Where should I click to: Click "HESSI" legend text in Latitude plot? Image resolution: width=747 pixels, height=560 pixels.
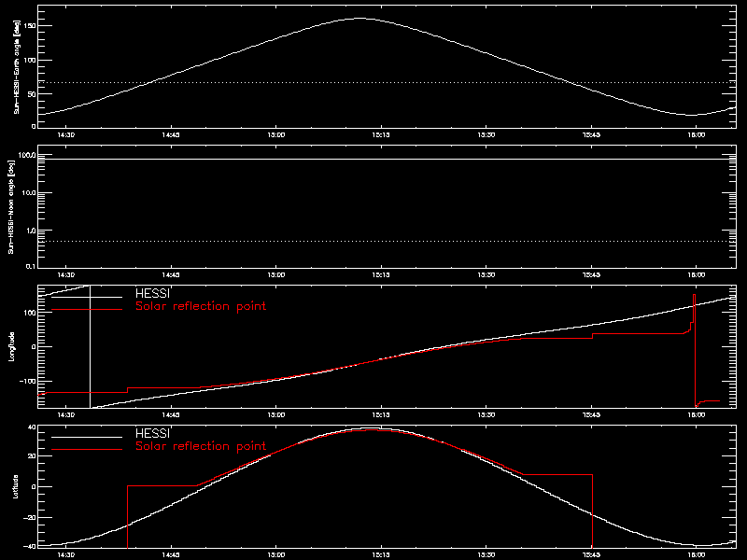pyautogui.click(x=152, y=433)
